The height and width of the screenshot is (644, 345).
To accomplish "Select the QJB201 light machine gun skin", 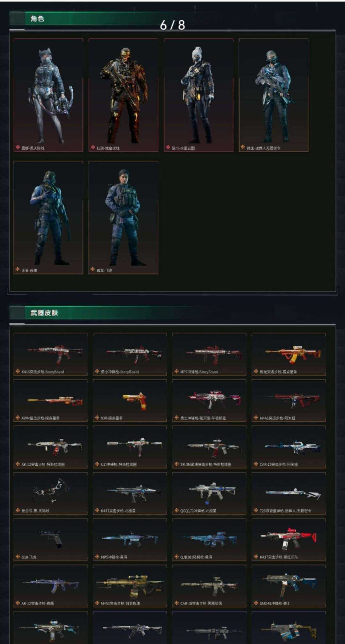I will (x=209, y=540).
